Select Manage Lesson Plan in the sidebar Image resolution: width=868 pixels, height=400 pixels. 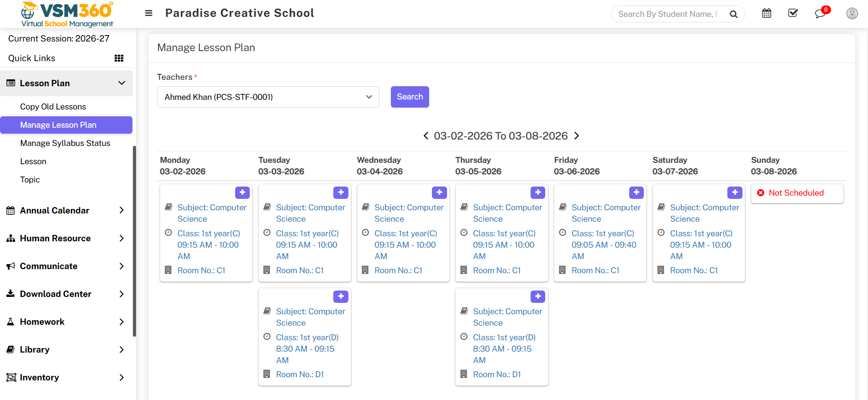coord(66,125)
